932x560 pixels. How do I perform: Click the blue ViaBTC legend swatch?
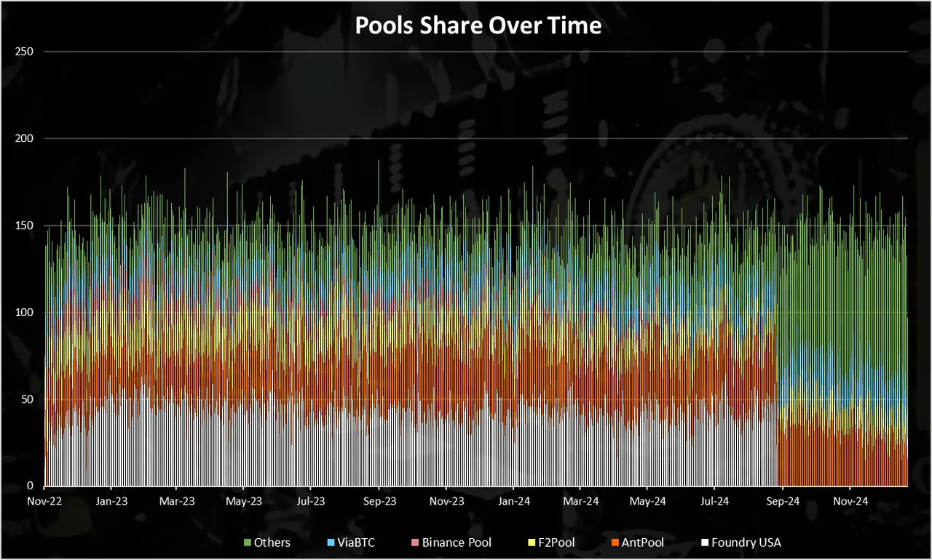(331, 543)
